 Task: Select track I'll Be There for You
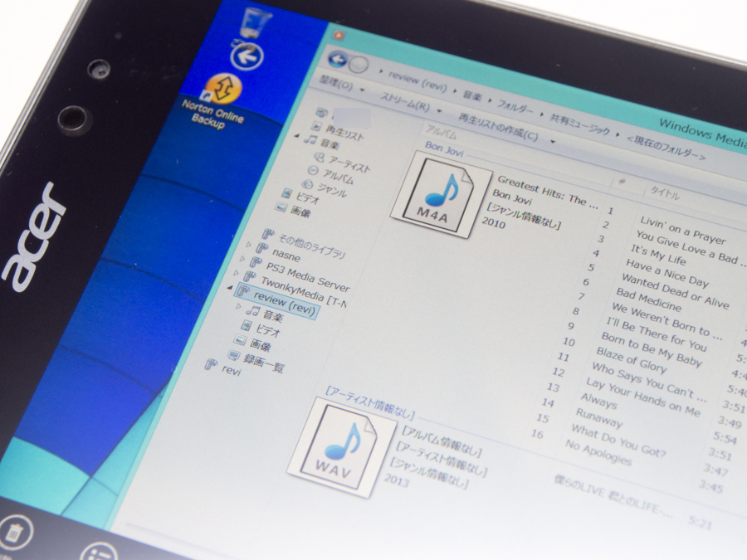[x=656, y=334]
